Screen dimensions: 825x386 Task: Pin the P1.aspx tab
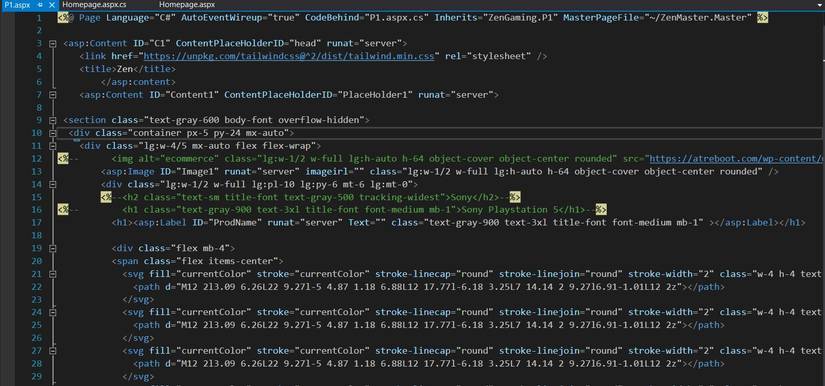(40, 5)
